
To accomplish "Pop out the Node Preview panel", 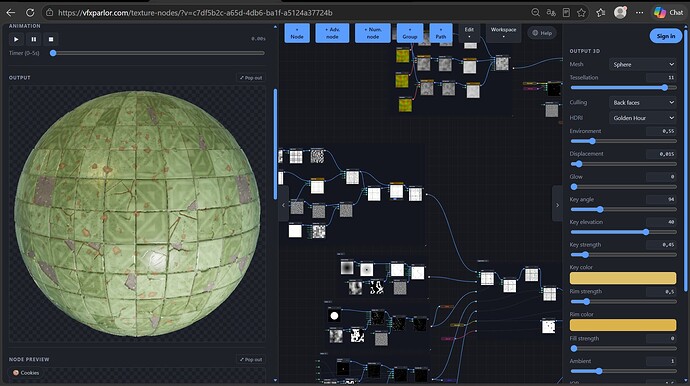I will tap(251, 360).
